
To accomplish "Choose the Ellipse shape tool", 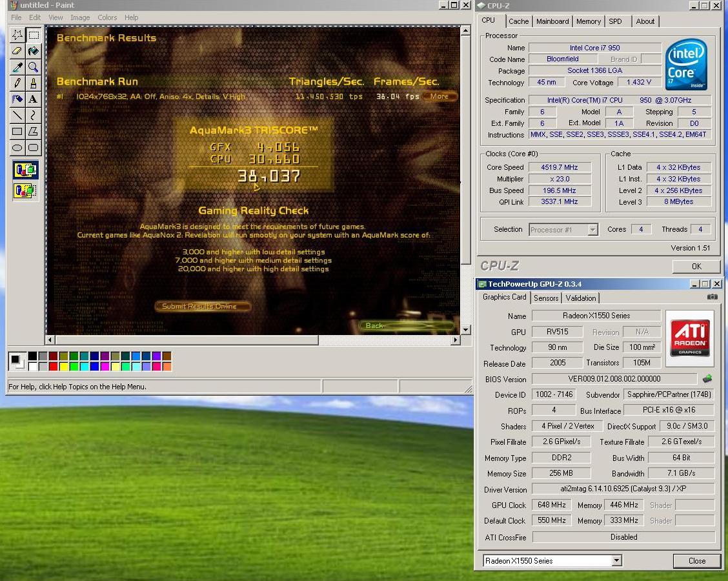I will click(17, 148).
